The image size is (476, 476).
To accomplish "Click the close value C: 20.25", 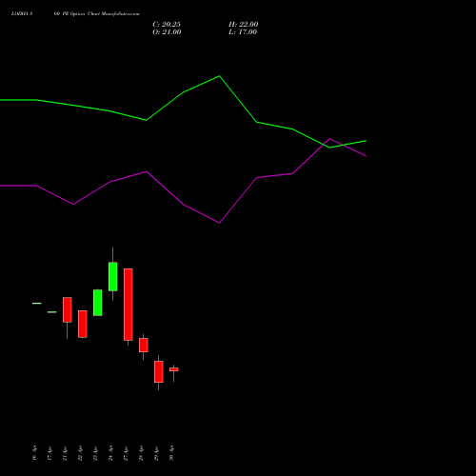I will pyautogui.click(x=167, y=25).
